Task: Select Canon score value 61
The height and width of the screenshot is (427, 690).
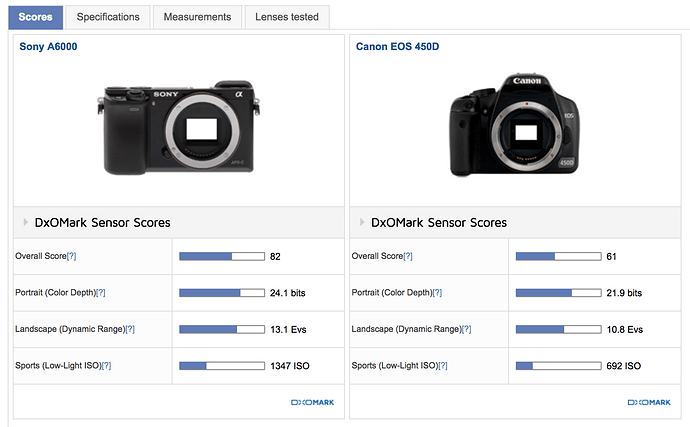Action: [x=611, y=257]
